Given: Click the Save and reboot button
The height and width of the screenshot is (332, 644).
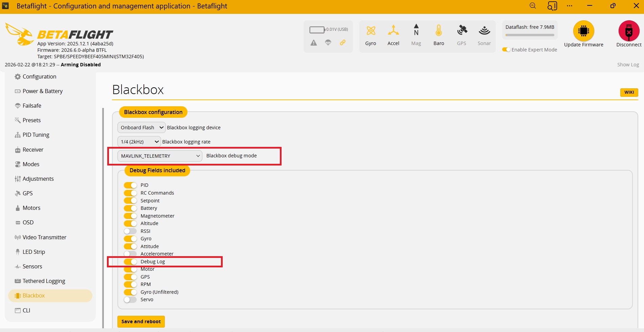Looking at the screenshot, I should (141, 322).
